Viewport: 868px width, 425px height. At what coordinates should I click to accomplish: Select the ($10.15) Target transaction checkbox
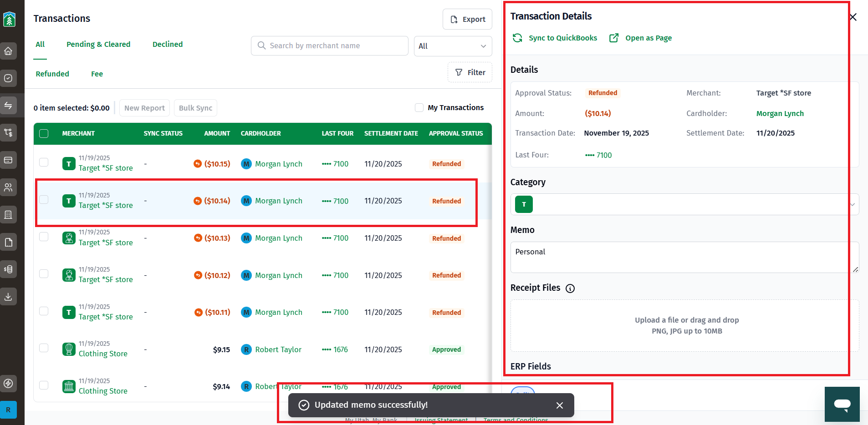click(44, 162)
